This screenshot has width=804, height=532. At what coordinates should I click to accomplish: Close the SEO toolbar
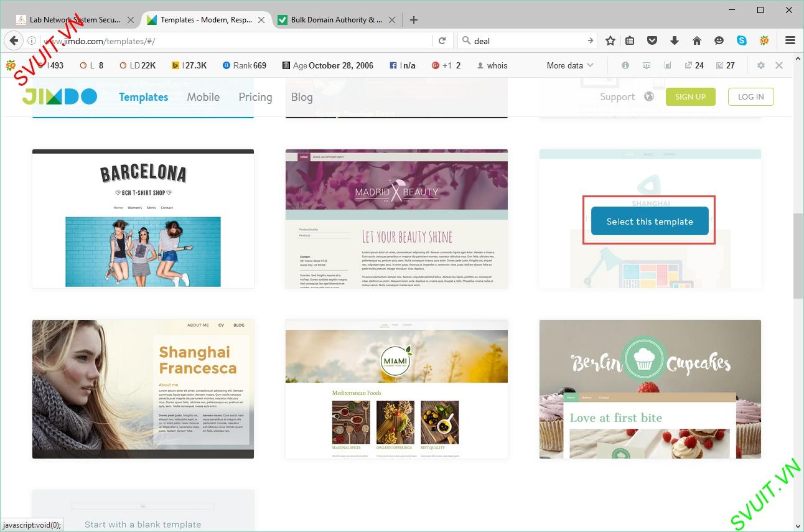[779, 65]
